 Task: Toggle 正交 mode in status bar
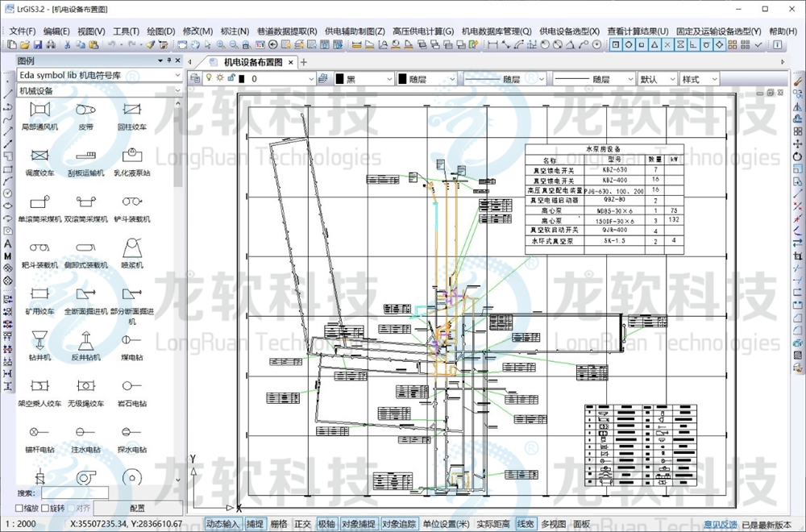coord(302,524)
